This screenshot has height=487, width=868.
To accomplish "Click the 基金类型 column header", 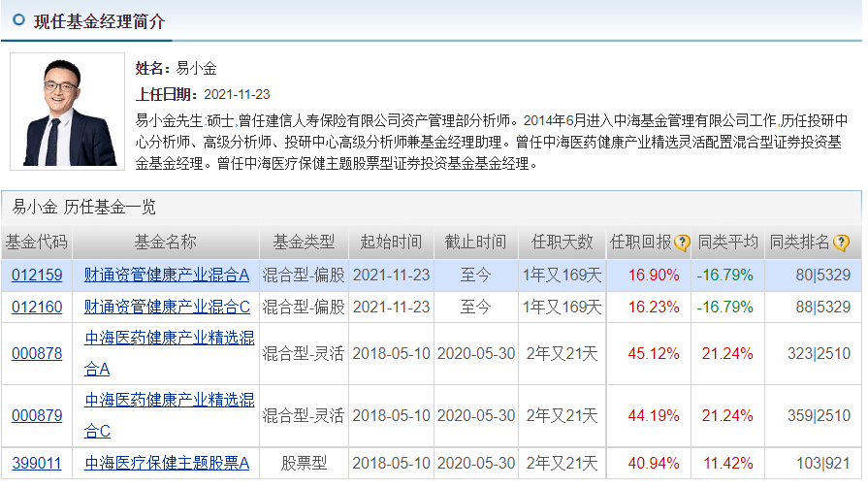I will (x=304, y=243).
